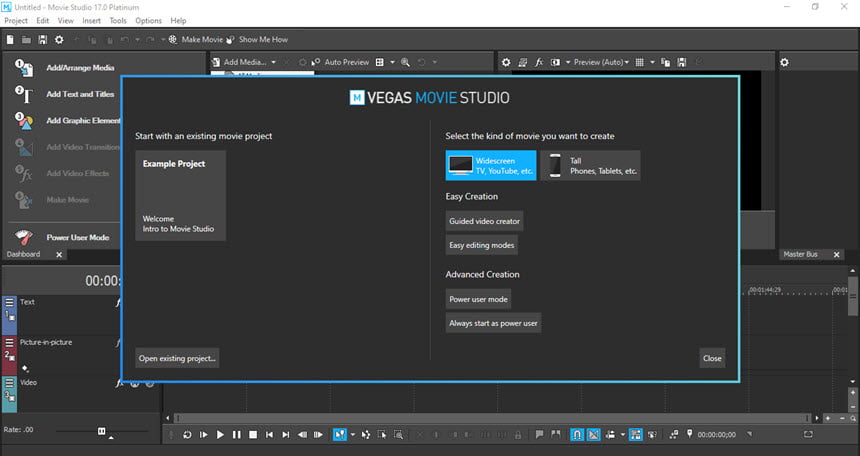Select the Tall Phones, Tablets movie format
860x456 pixels.
(591, 165)
